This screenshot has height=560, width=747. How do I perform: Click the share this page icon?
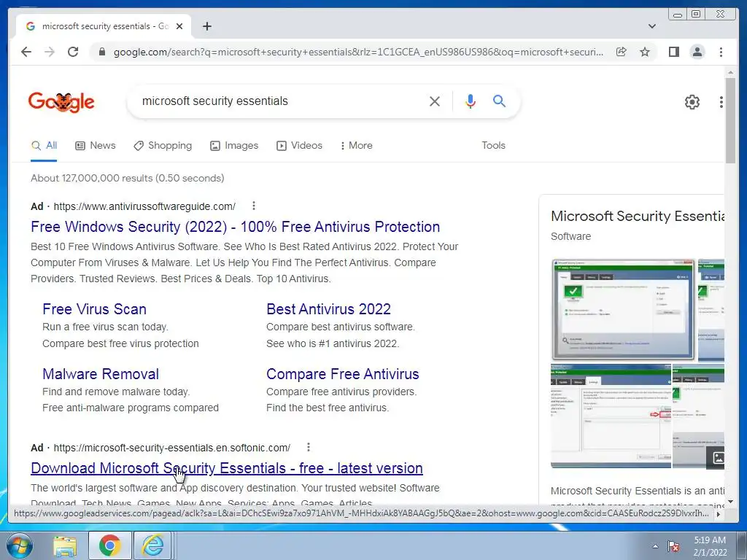pyautogui.click(x=621, y=52)
